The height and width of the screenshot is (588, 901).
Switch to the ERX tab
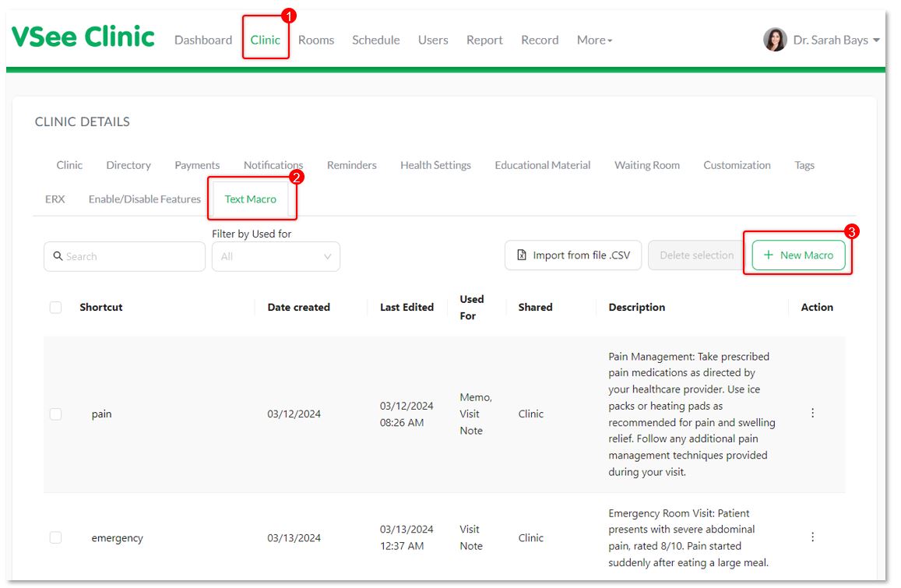coord(55,199)
